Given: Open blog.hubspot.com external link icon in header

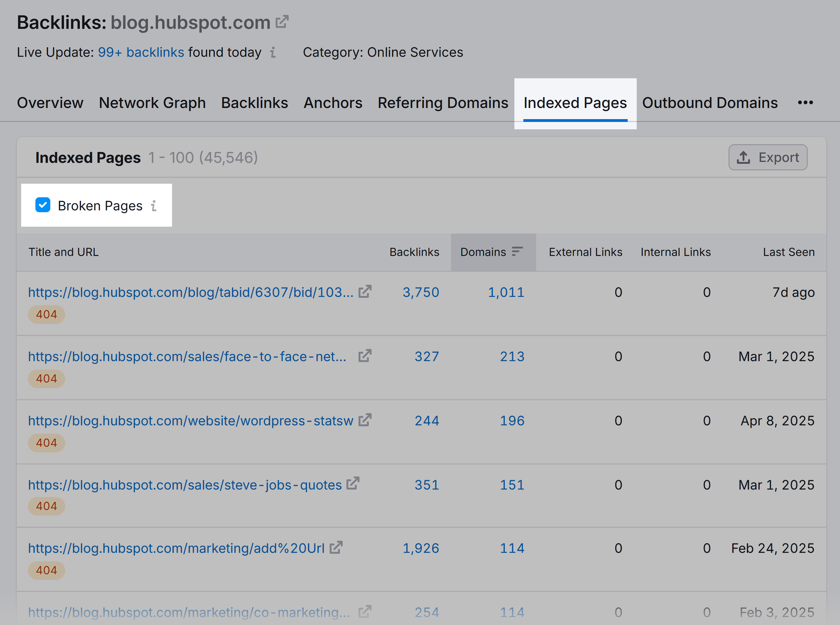Looking at the screenshot, I should (x=282, y=21).
